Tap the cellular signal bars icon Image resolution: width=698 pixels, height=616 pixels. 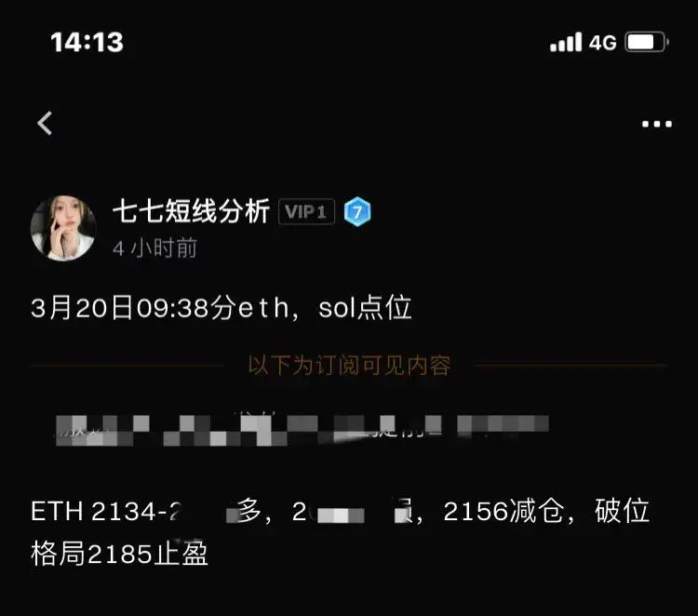(566, 42)
